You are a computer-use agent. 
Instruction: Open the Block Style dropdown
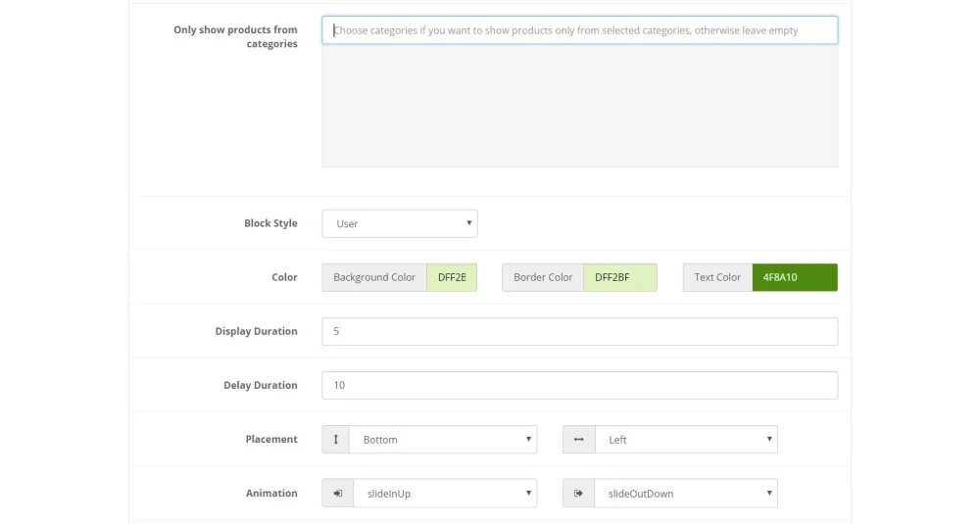[x=400, y=223]
